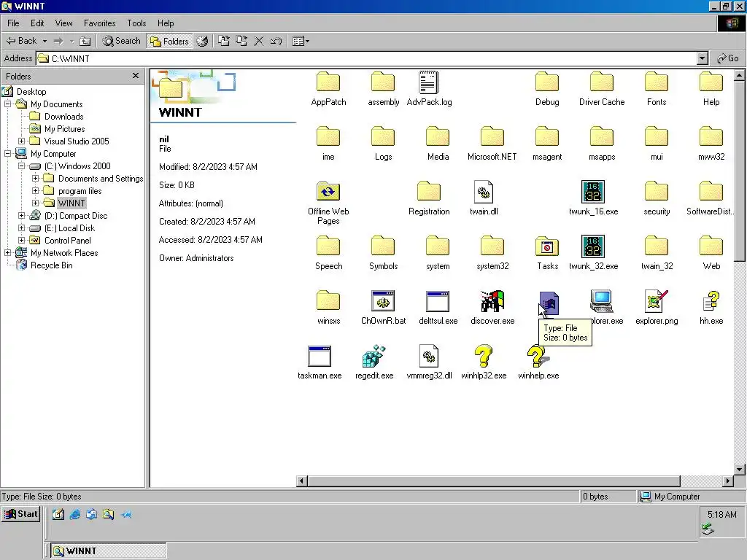Select Downloads in the folder tree
Viewport: 747px width, 560px height.
[64, 116]
